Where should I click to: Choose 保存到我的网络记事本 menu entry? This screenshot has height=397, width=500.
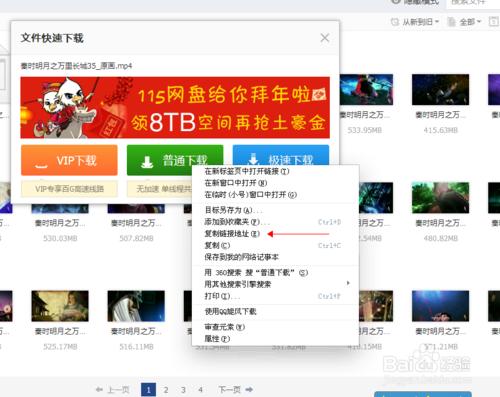pyautogui.click(x=241, y=257)
